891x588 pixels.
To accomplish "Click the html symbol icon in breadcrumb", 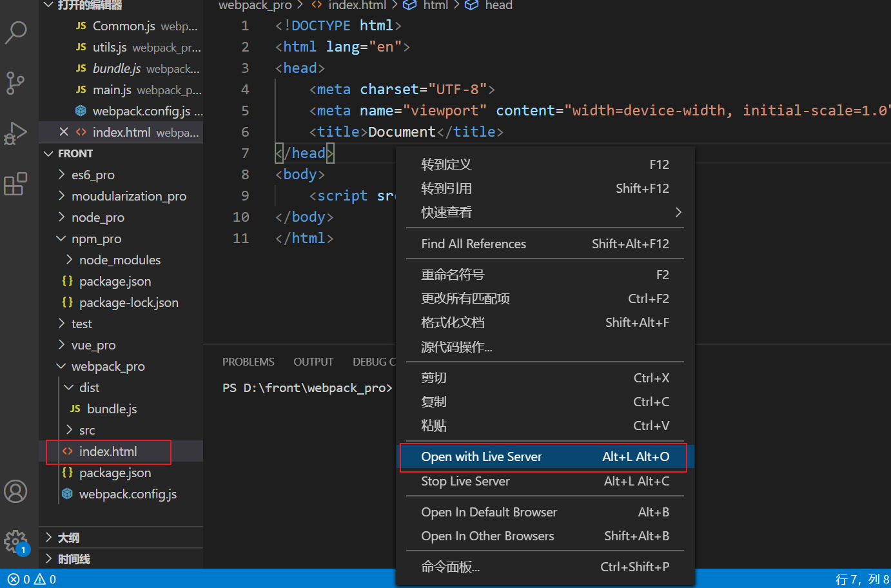I will 410,5.
